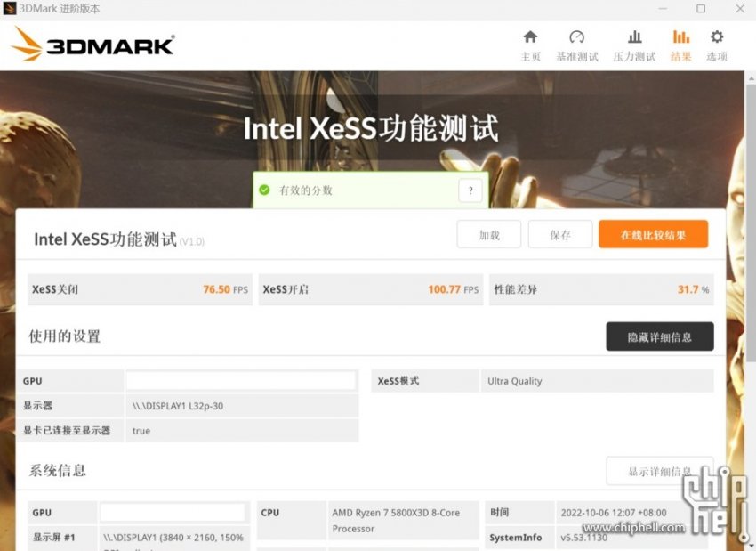756x551 pixels.
Task: Click the green valid score checkmark icon
Action: coord(264,190)
